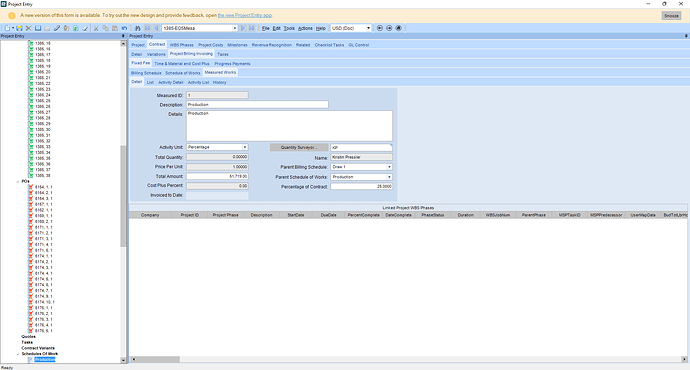Click the Undo arrow icon
Image resolution: width=690 pixels, height=370 pixels.
point(125,28)
